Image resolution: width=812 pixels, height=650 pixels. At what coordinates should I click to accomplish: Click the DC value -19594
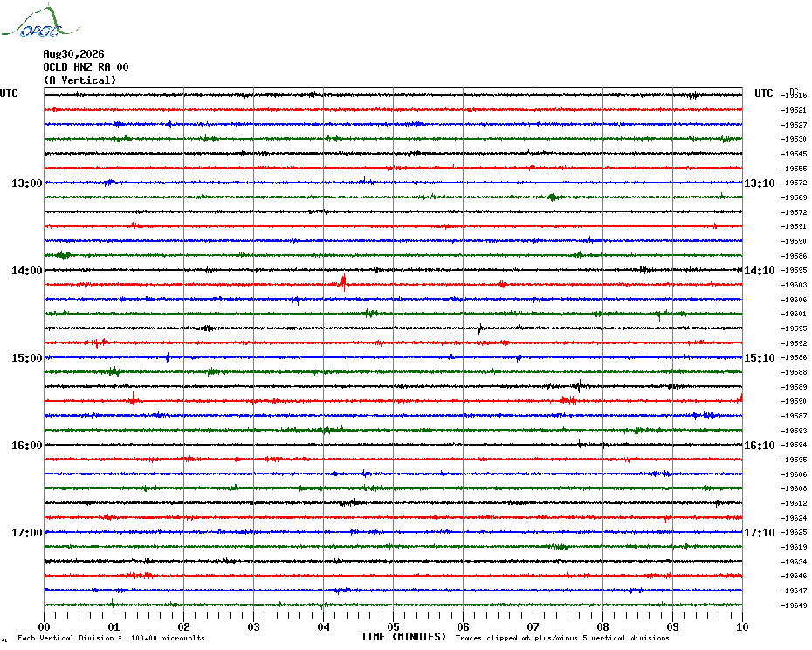794,446
